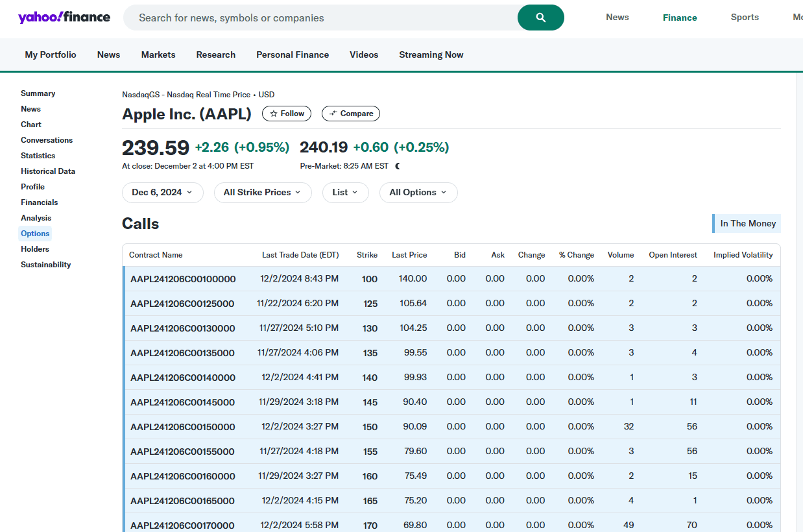The height and width of the screenshot is (532, 803).
Task: Click strike price 165 link
Action: (370, 501)
